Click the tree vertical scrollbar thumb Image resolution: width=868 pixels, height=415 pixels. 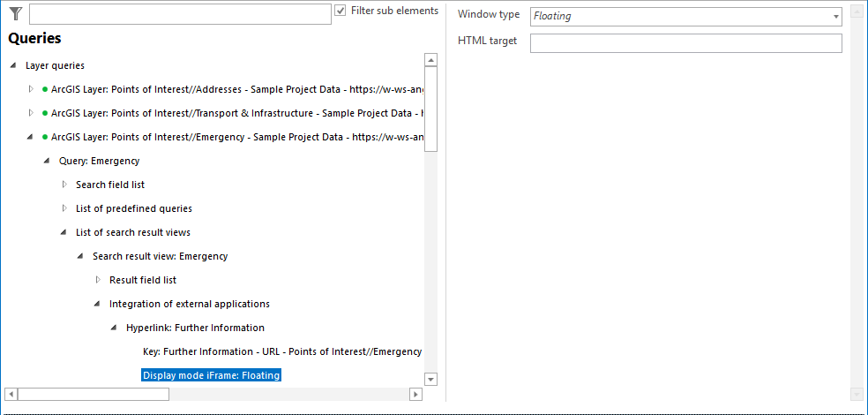click(430, 109)
